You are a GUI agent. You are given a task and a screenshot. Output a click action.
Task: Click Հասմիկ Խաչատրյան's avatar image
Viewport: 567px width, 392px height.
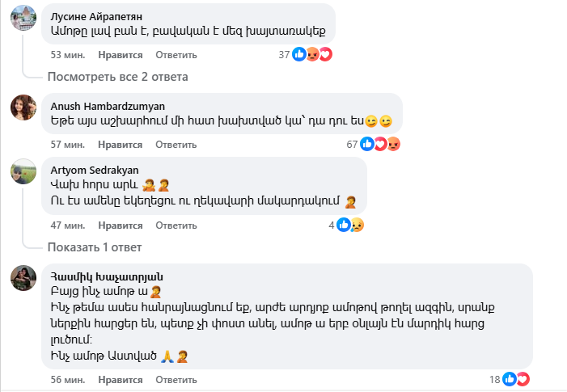23,276
